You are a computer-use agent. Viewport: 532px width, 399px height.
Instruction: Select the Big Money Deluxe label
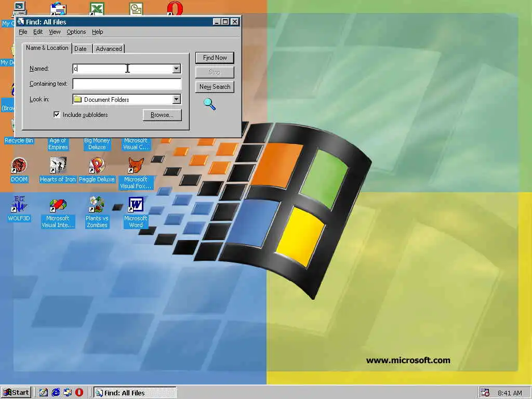coord(97,143)
